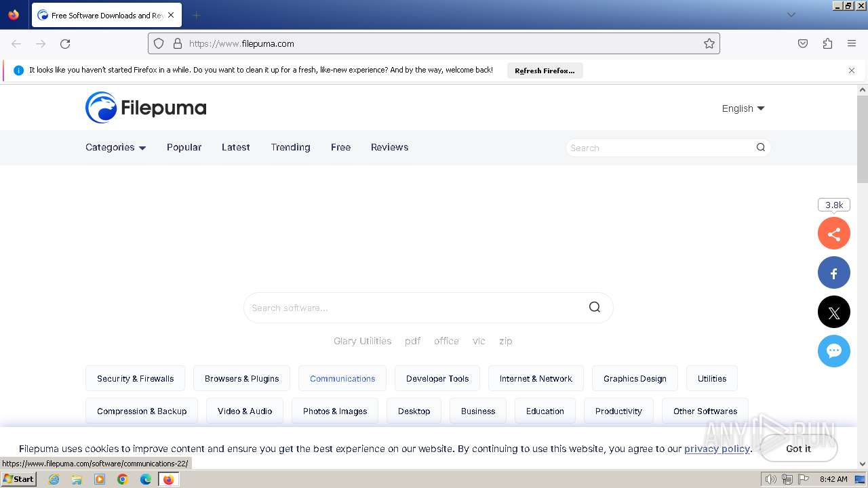Image resolution: width=868 pixels, height=488 pixels.
Task: Open the Reviews menu item
Action: coord(389,147)
